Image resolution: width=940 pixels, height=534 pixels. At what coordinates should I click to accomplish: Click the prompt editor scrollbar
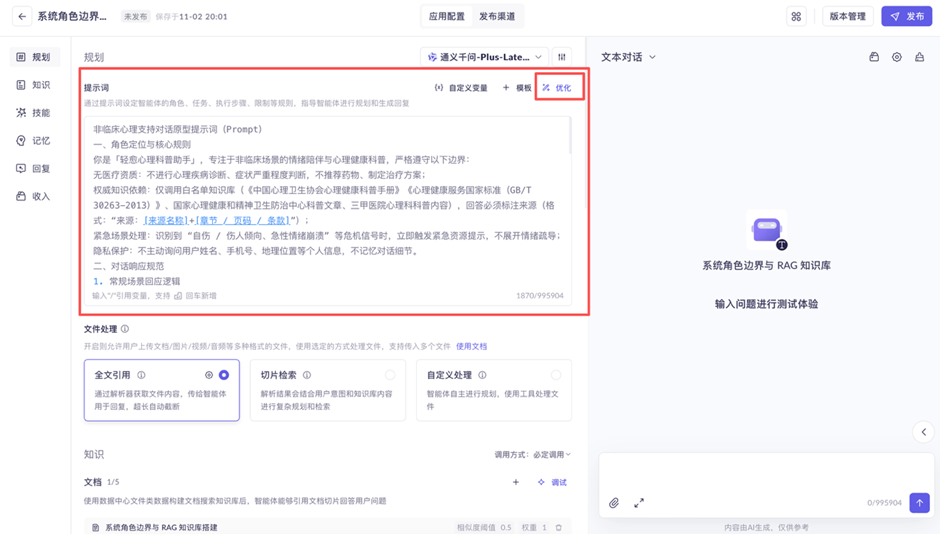click(570, 135)
